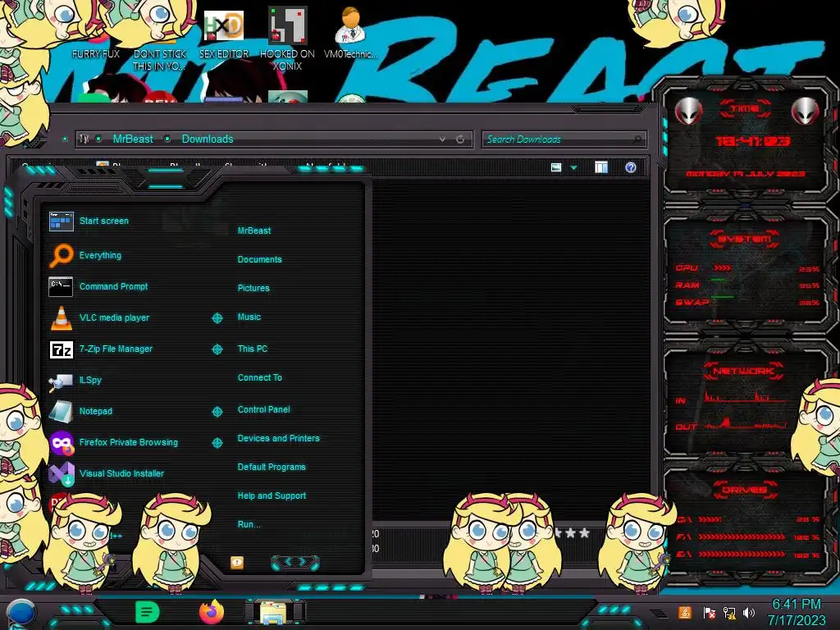
Task: Open Devices and Printers from Start menu
Action: 279,438
